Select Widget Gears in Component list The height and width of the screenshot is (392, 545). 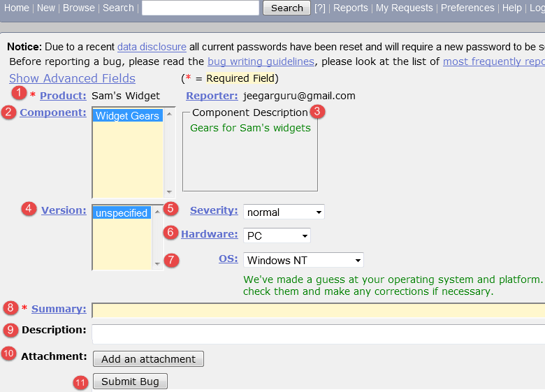pyautogui.click(x=127, y=116)
